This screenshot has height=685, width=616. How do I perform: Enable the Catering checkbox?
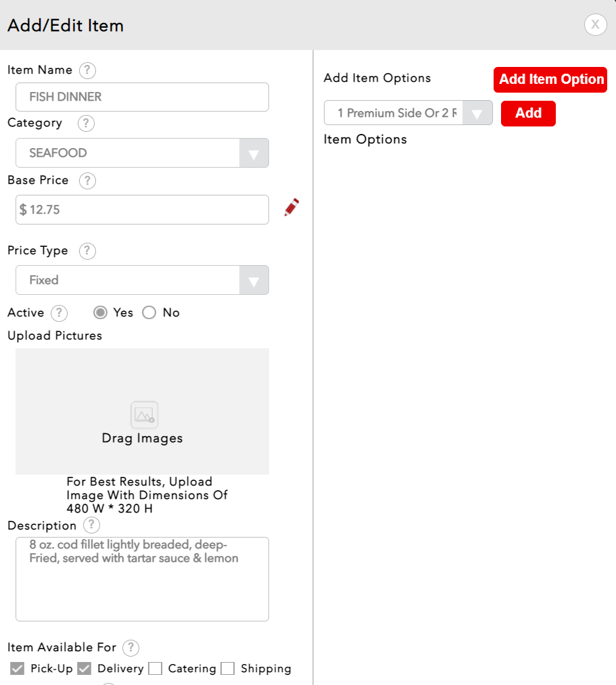(x=156, y=669)
